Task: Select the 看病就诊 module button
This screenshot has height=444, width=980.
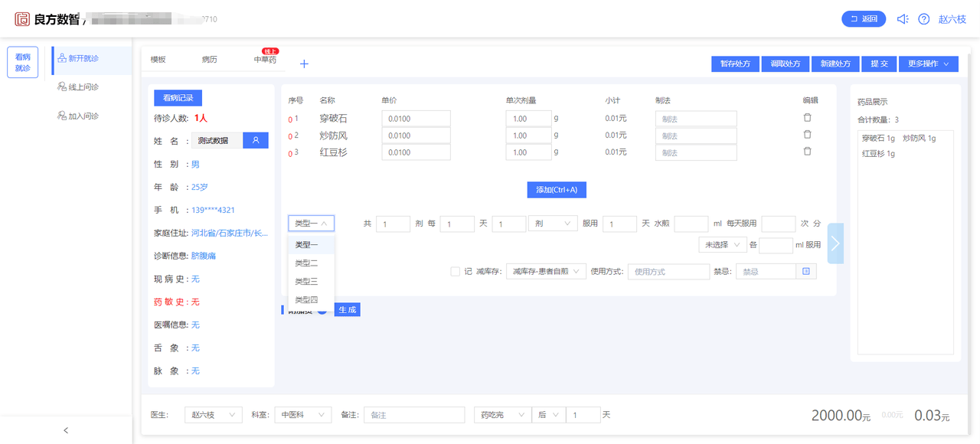Action: [23, 62]
